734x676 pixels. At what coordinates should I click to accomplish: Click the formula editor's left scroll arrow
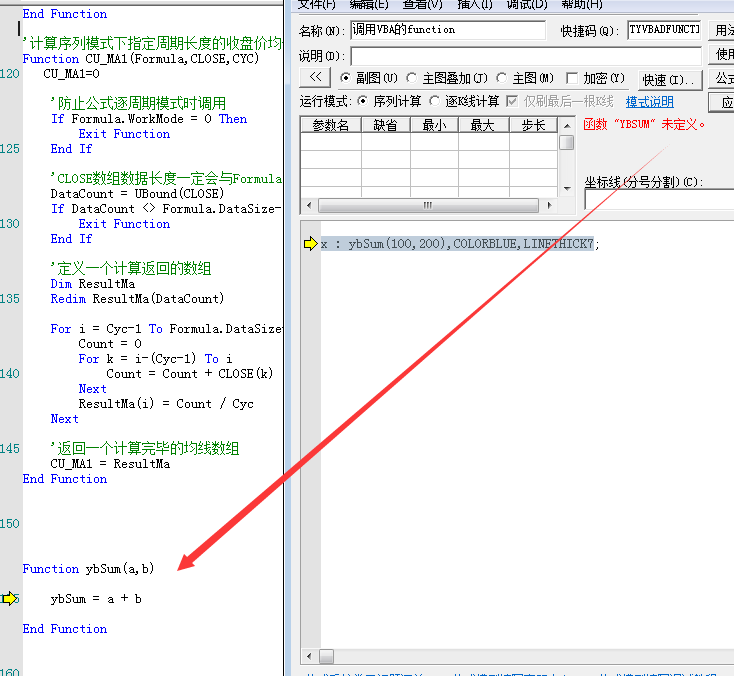coord(308,656)
